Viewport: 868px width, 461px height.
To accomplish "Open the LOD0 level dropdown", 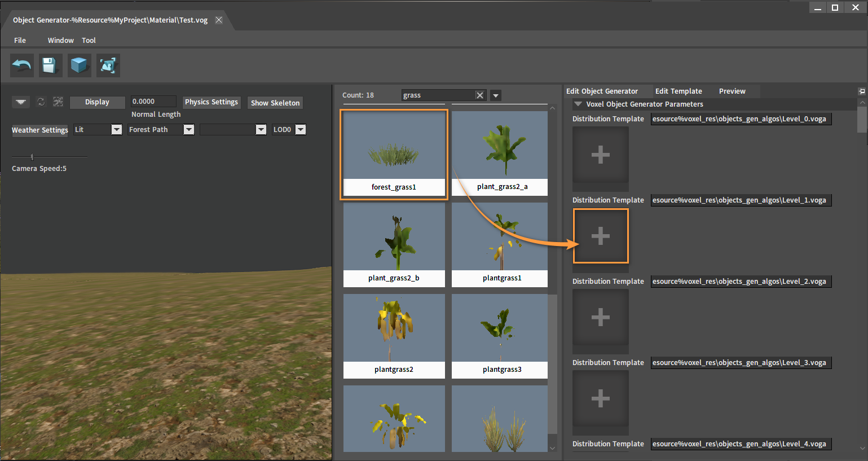I will coord(301,130).
